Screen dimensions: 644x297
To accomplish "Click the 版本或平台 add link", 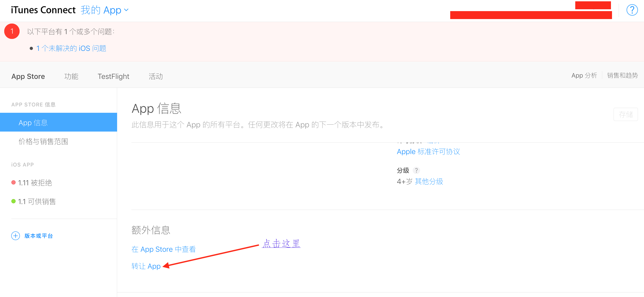I will pos(39,236).
